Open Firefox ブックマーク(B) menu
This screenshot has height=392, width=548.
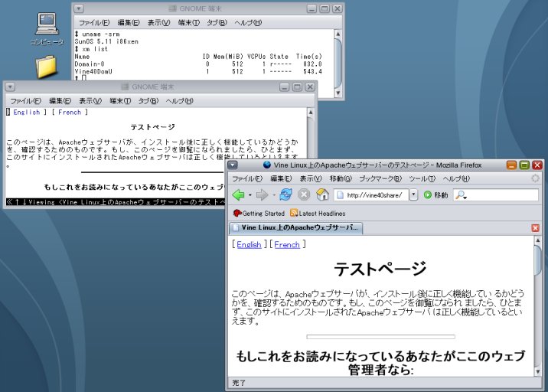[380, 178]
